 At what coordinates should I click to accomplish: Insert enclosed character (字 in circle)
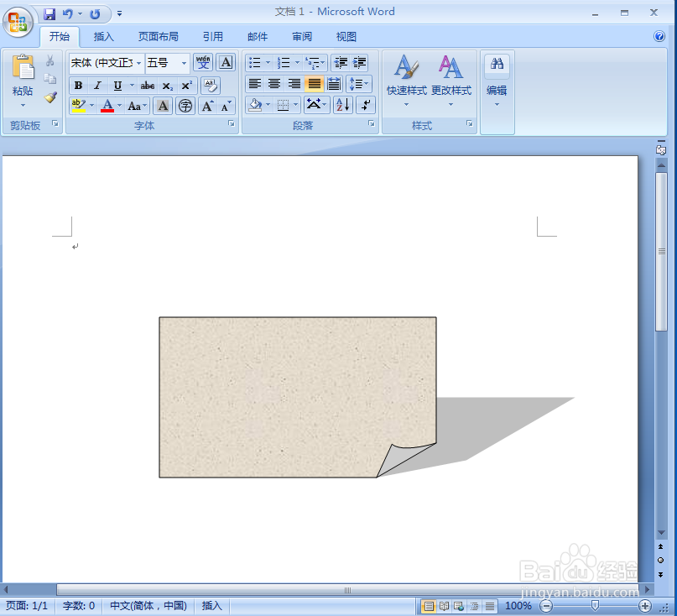(185, 106)
